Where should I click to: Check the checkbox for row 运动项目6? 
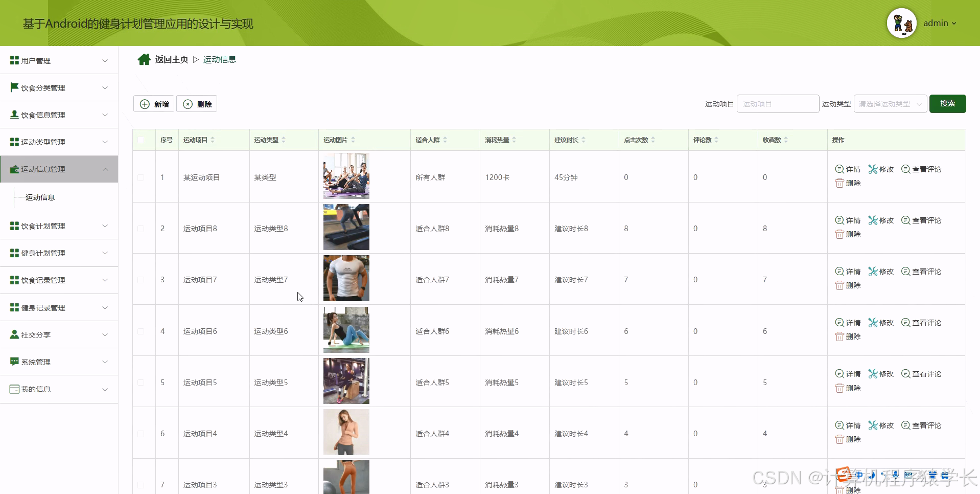(141, 331)
